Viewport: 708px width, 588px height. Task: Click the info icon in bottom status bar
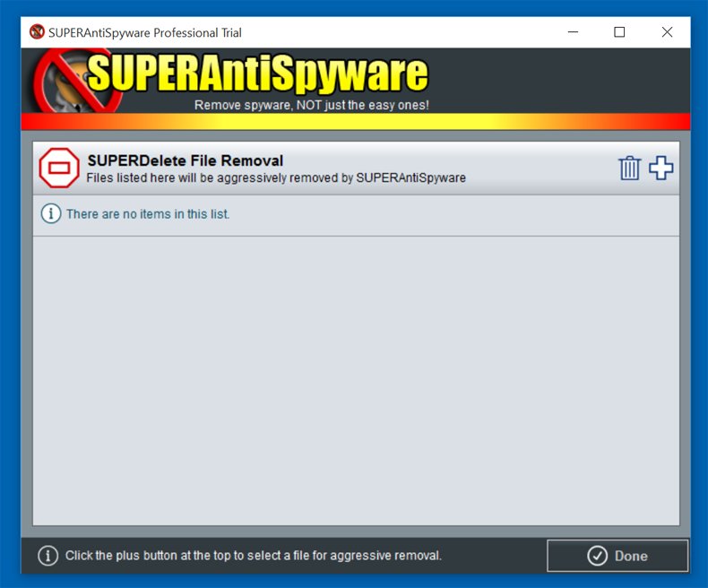[x=47, y=556]
